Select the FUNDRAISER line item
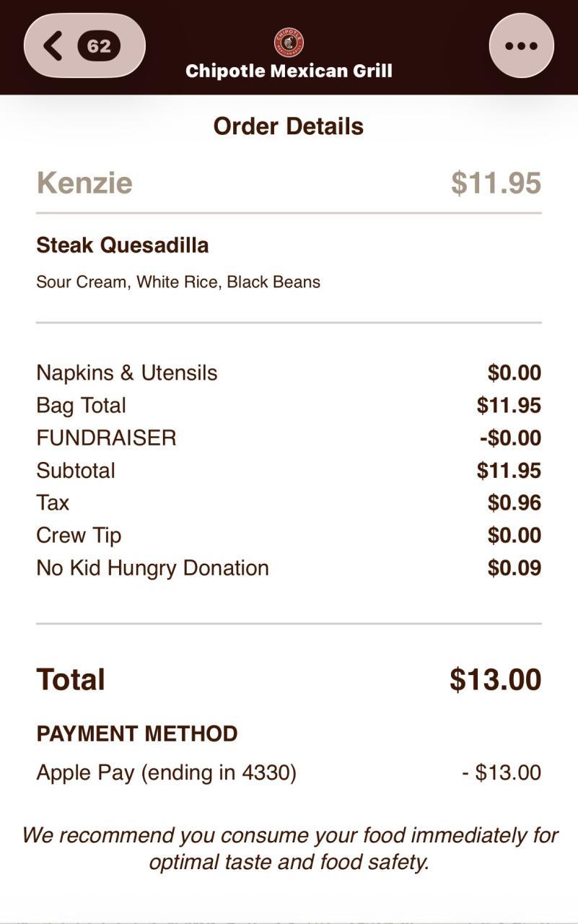Viewport: 578px width, 924px height. 106,438
